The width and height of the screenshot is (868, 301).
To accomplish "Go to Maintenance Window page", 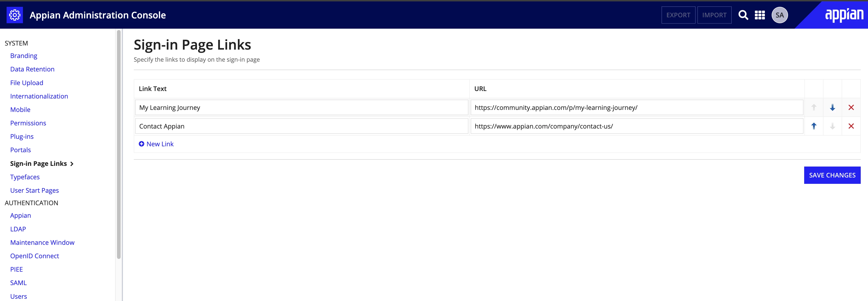I will click(42, 243).
